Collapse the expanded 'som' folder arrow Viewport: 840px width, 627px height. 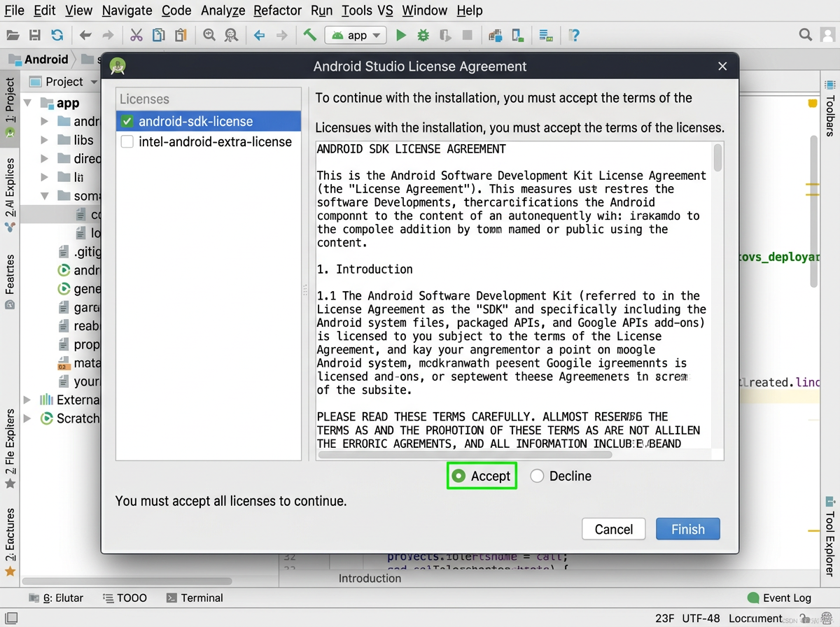click(x=44, y=195)
